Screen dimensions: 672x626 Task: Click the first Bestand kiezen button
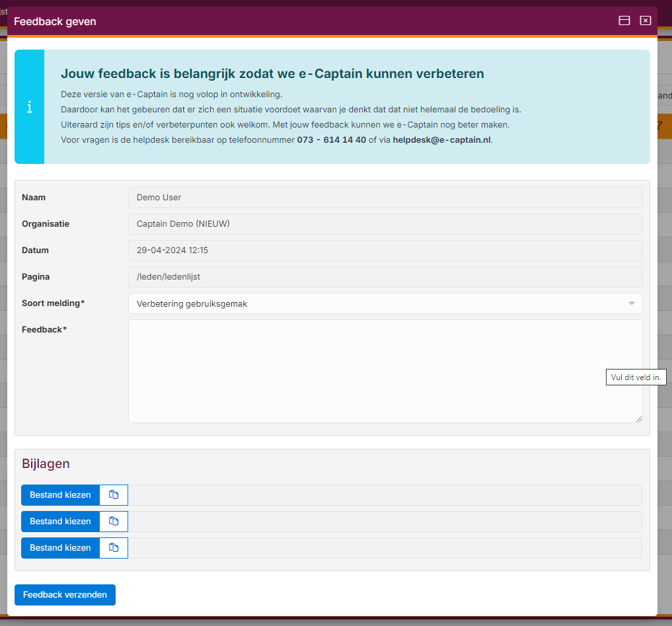[x=60, y=495]
